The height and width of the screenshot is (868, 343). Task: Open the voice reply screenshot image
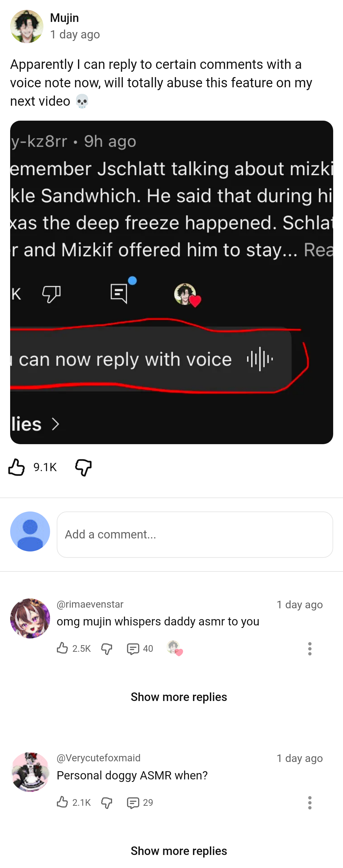171,282
